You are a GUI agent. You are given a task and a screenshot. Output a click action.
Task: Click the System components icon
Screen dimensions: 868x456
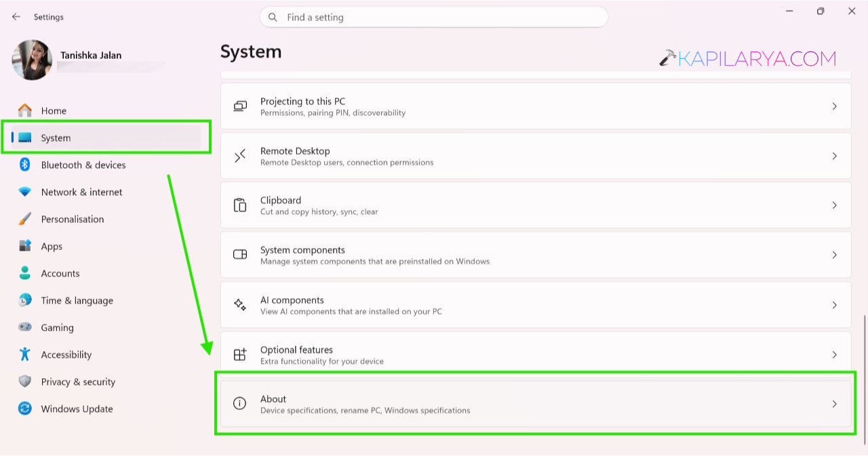pyautogui.click(x=240, y=255)
